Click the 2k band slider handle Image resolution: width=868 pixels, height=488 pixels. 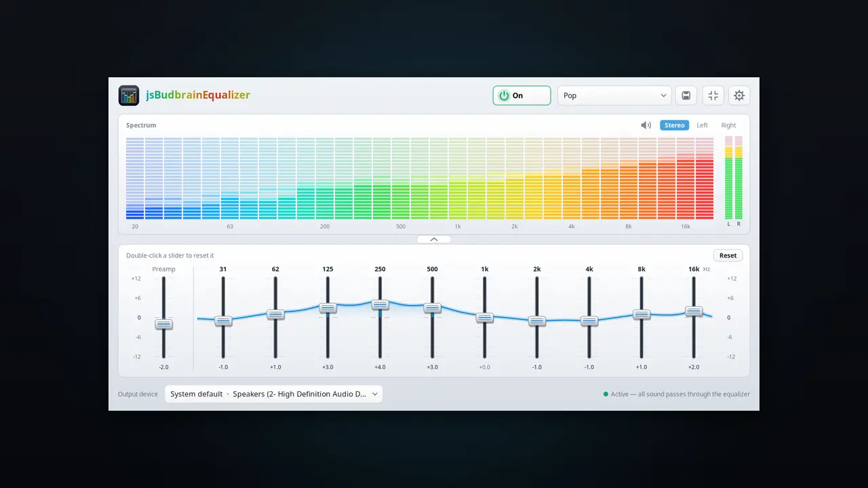(537, 321)
